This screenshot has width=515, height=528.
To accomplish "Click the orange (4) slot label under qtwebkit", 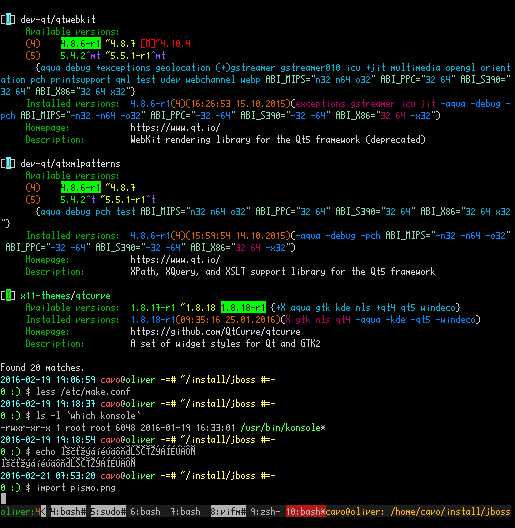I will 33,44.
